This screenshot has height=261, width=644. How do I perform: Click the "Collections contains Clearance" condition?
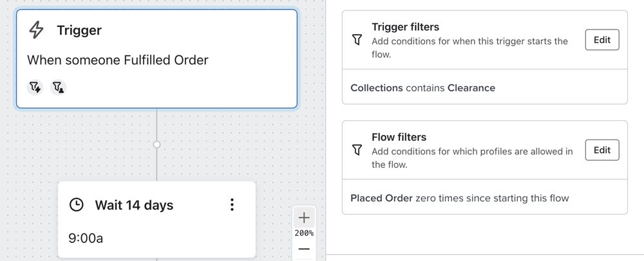click(x=422, y=87)
